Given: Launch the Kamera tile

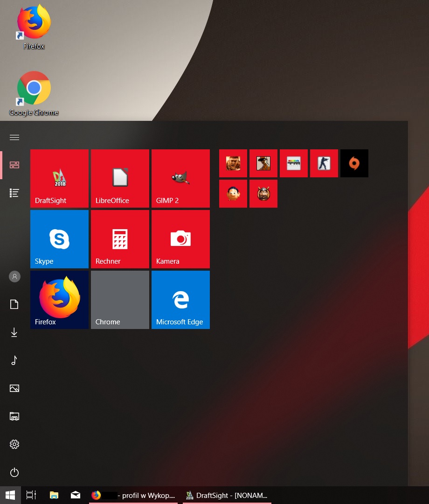Looking at the screenshot, I should coord(181,239).
